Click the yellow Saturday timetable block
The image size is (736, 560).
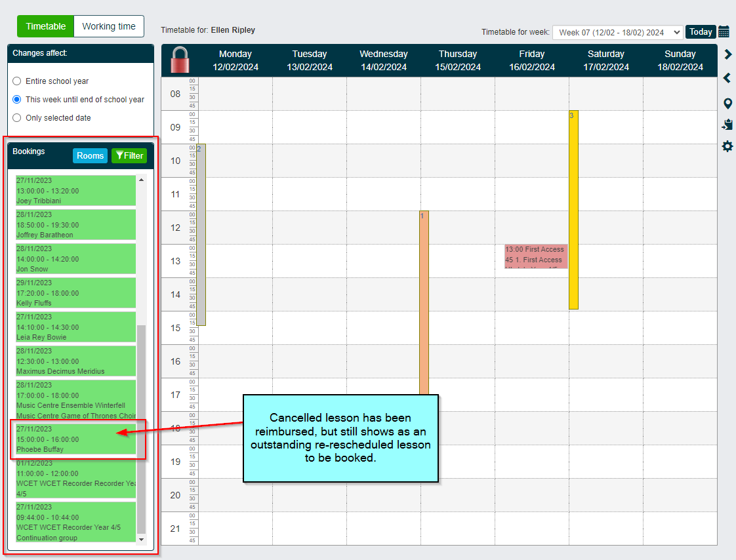click(x=573, y=210)
